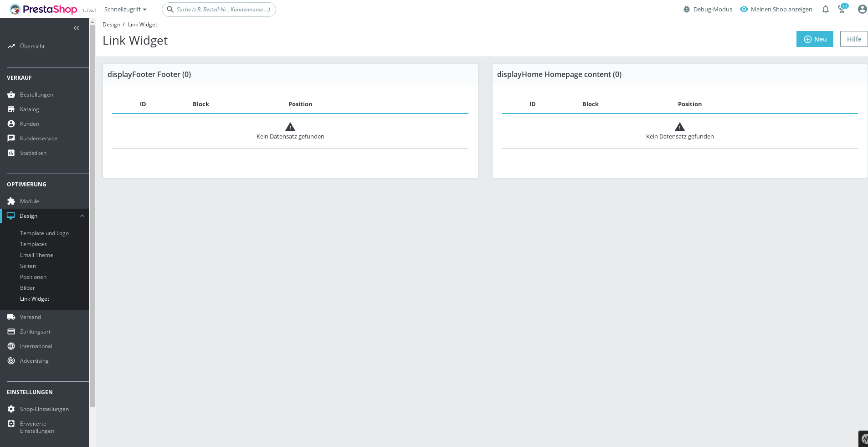Screen dimensions: 868x447
Task: Click the Neu button
Action: [x=815, y=39]
